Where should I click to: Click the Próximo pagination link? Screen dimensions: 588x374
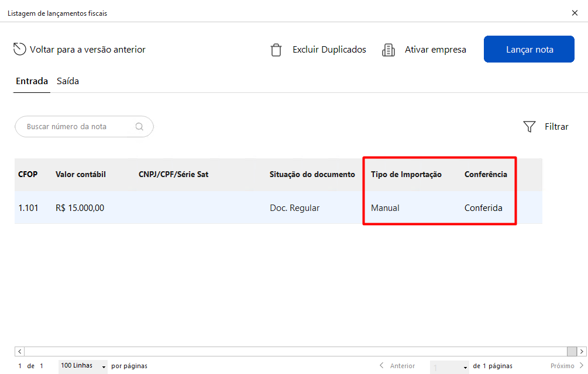[x=562, y=366]
